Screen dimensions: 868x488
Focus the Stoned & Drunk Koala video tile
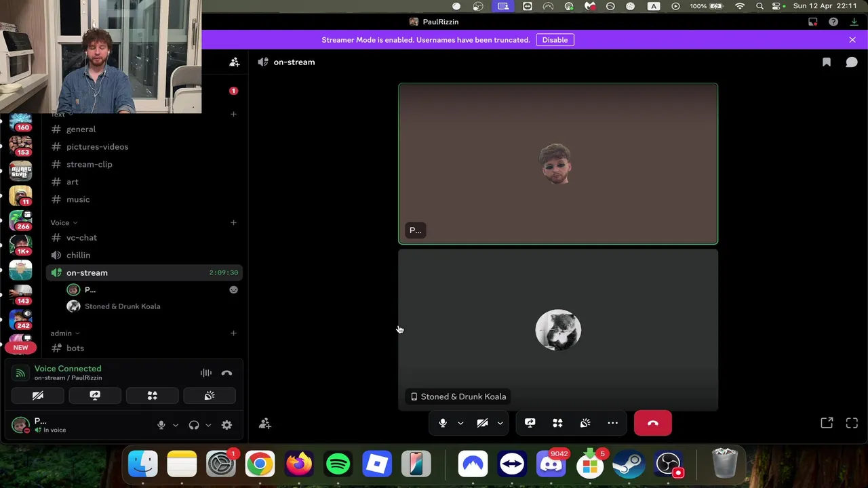(558, 330)
